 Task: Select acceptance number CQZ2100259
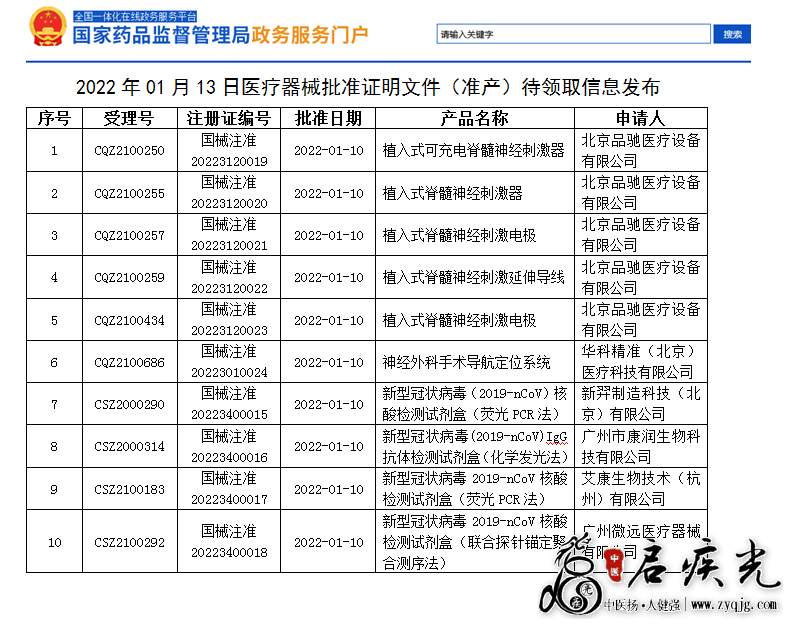[130, 278]
